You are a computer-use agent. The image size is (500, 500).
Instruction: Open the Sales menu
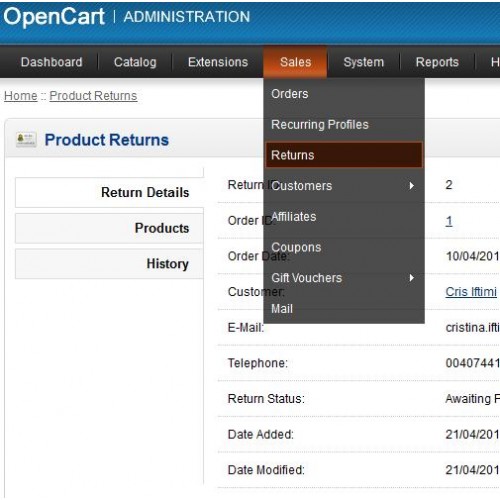[x=295, y=62]
